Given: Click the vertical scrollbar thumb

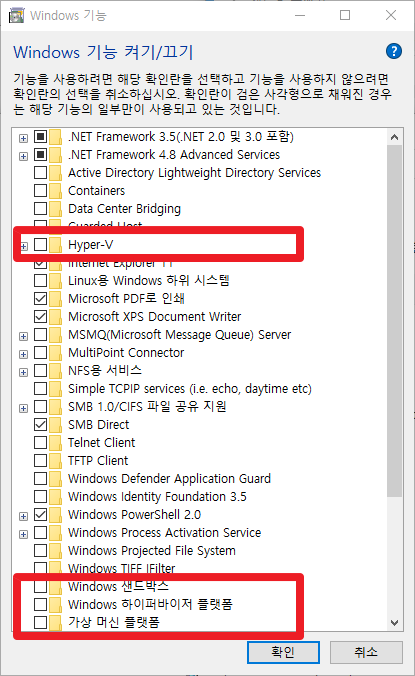Looking at the screenshot, I should (394, 321).
